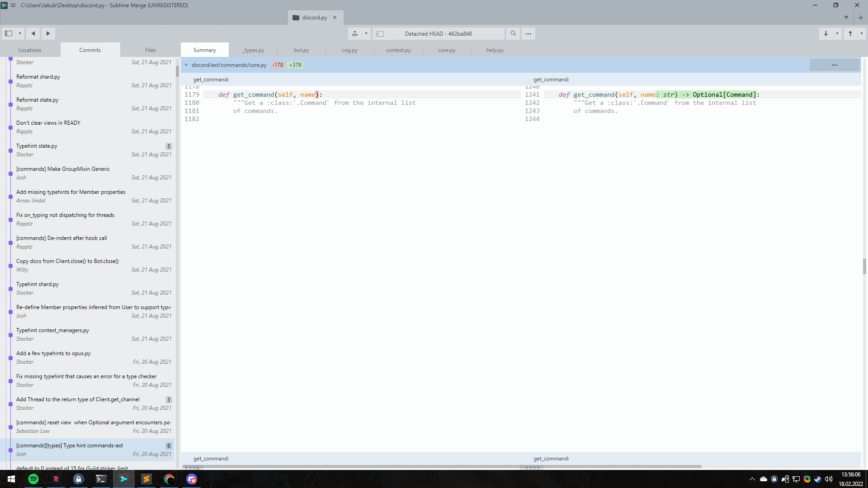The width and height of the screenshot is (868, 488).
Task: Open the bot.py file tab
Action: click(302, 50)
